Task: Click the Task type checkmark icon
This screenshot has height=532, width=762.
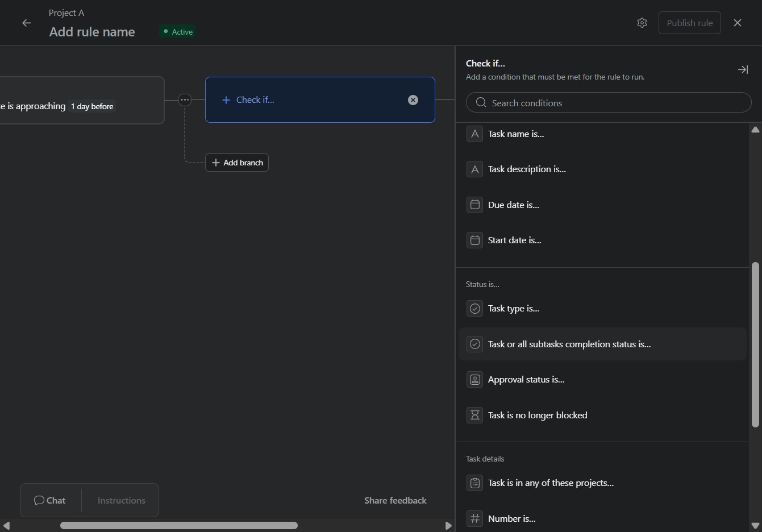Action: [475, 309]
